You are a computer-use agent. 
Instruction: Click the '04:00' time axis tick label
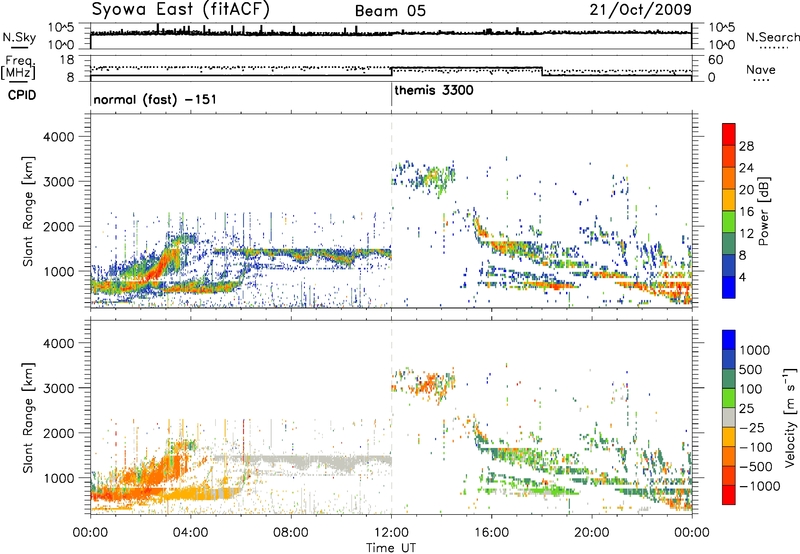point(190,533)
